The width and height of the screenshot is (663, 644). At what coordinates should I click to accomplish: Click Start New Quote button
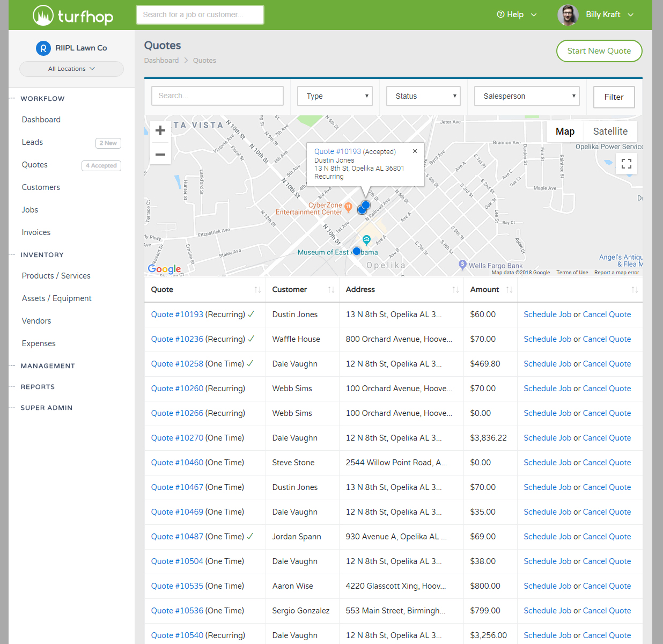tap(599, 51)
